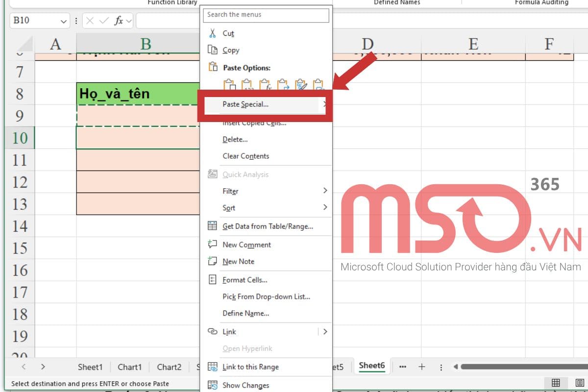Click the Link to this Range icon
The image size is (588, 392).
coord(212,367)
